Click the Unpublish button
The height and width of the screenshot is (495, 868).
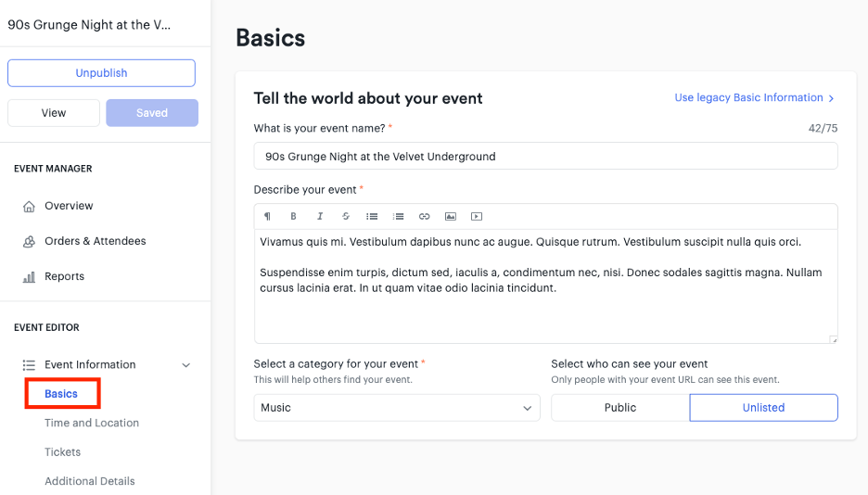click(x=101, y=73)
